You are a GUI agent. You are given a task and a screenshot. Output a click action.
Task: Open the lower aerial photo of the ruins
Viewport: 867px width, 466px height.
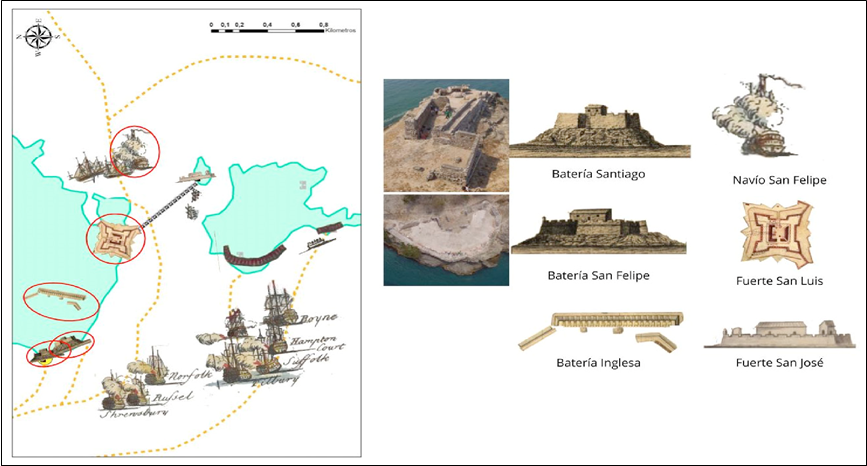click(x=446, y=239)
